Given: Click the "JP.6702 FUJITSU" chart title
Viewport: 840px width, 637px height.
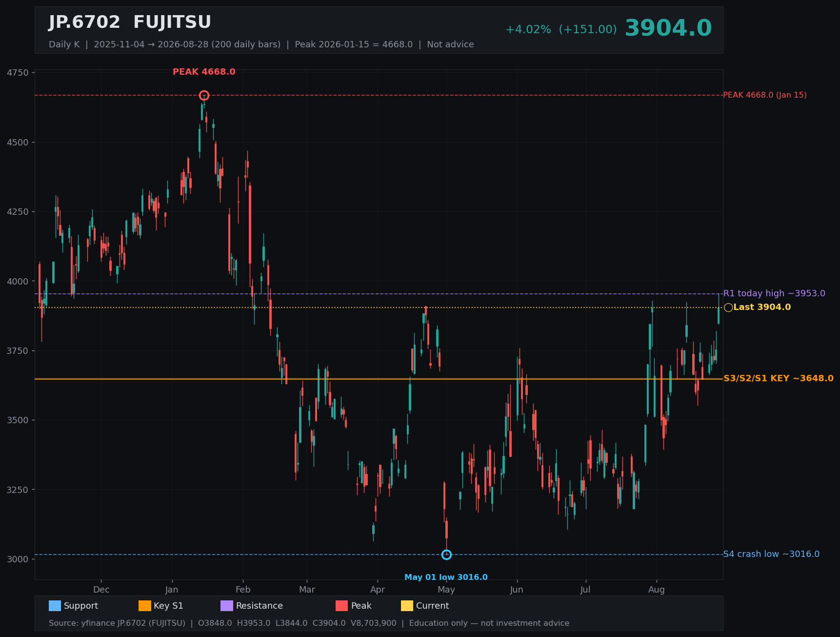Looking at the screenshot, I should click(130, 22).
